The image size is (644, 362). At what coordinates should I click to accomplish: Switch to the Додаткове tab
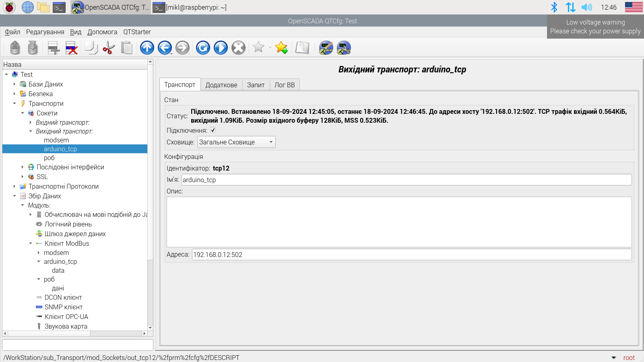tap(221, 85)
